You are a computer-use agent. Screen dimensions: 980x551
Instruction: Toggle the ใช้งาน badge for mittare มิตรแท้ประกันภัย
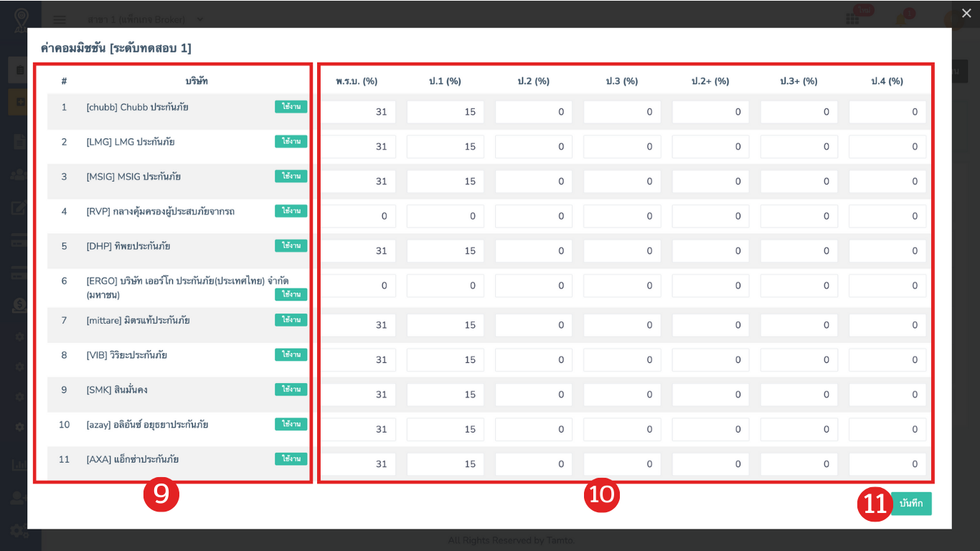coord(291,320)
